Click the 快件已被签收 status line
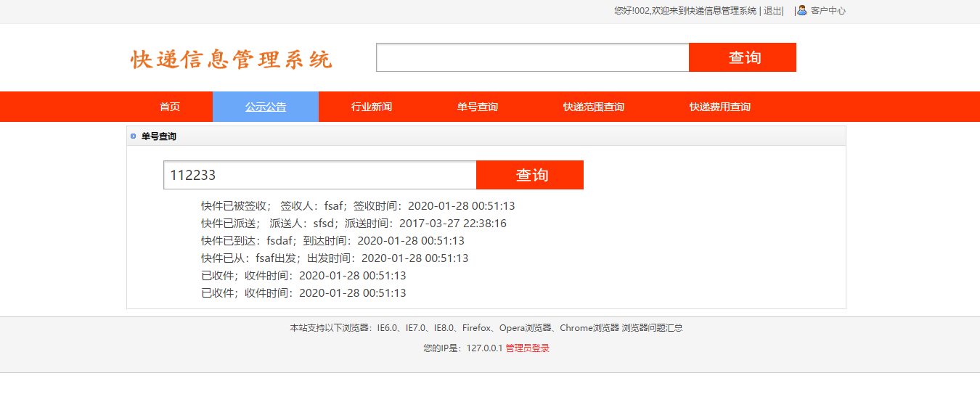 [x=358, y=206]
